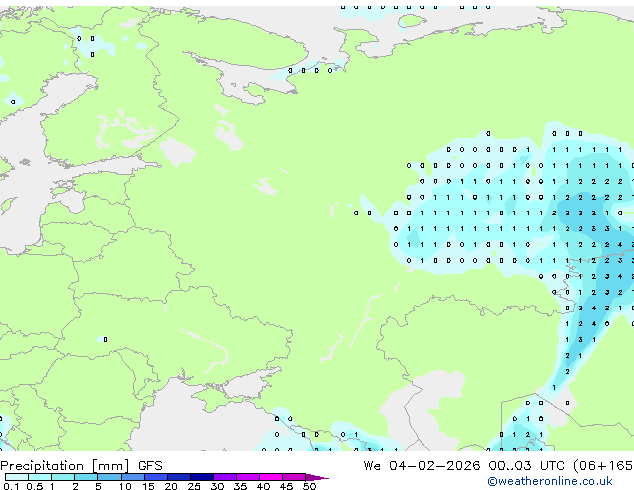This screenshot has height=490, width=634.
Task: Click the 40–45 mm magenta legend swatch
Action: [271, 477]
